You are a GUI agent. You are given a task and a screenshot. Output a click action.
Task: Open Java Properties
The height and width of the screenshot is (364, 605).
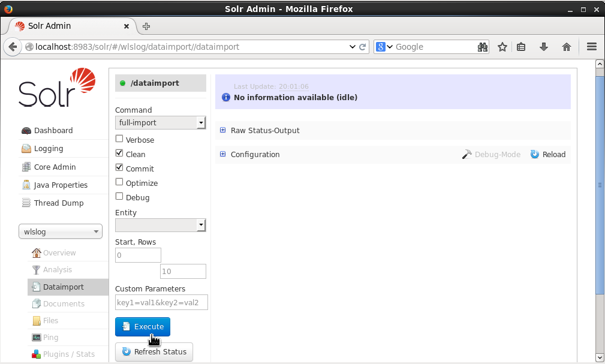tap(61, 185)
